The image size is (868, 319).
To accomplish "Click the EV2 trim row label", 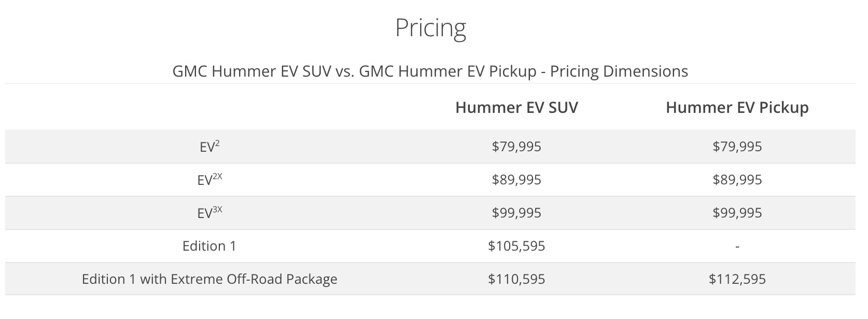I will tap(209, 147).
